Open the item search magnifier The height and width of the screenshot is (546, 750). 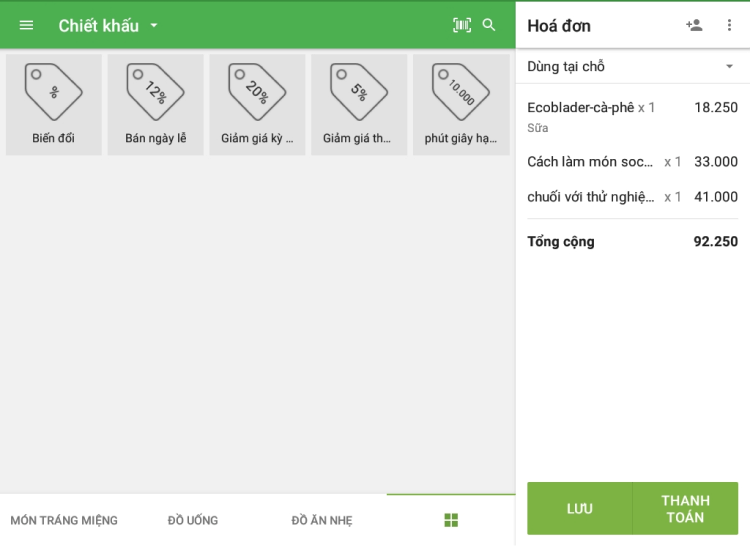click(489, 25)
